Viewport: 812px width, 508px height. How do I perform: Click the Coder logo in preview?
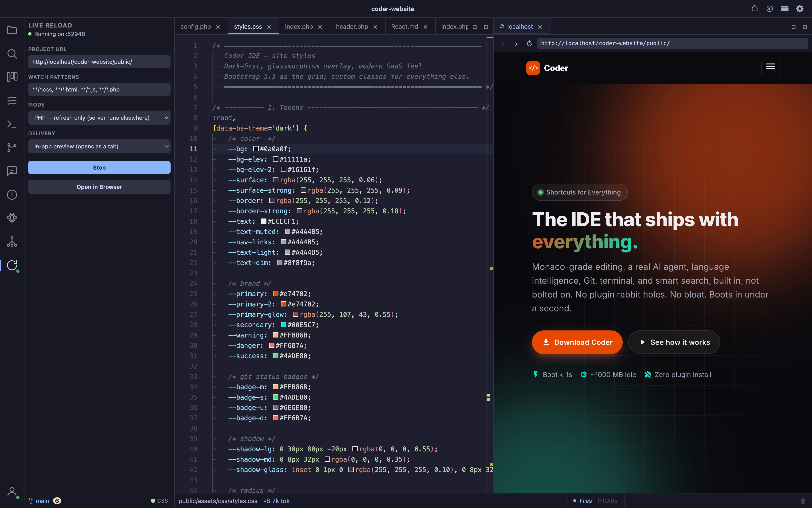pyautogui.click(x=547, y=68)
